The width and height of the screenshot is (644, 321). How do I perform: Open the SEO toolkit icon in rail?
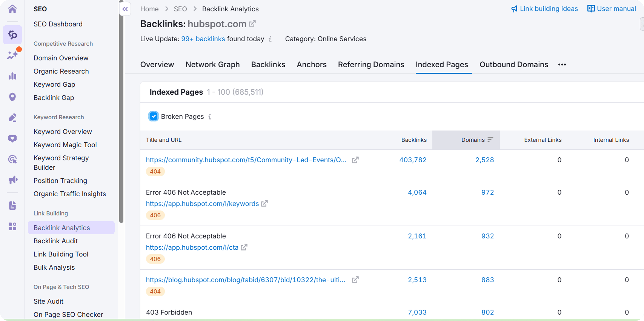coord(12,35)
